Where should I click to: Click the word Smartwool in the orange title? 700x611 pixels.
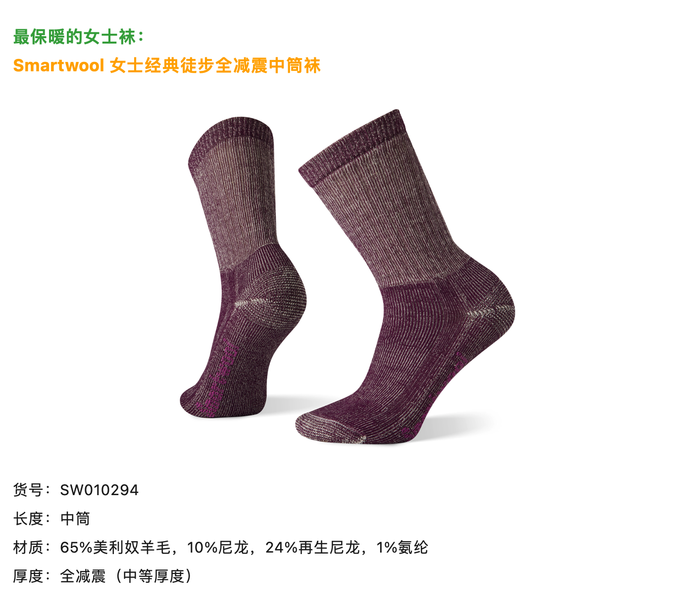pyautogui.click(x=58, y=65)
